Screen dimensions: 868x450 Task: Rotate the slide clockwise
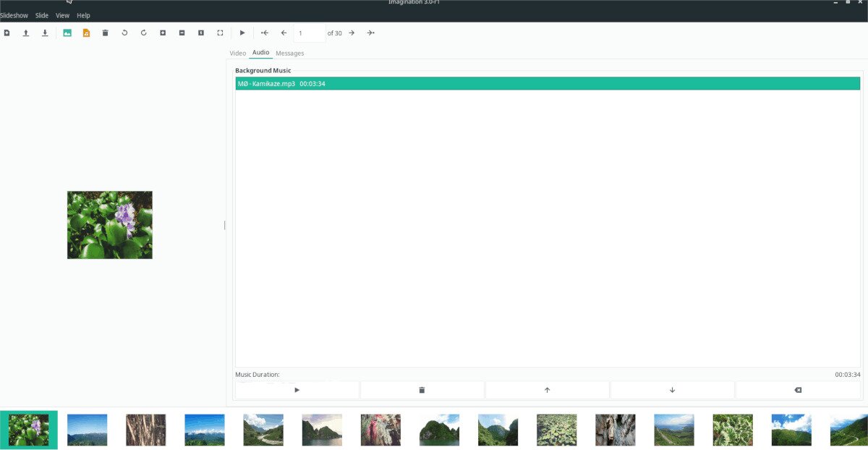(143, 33)
